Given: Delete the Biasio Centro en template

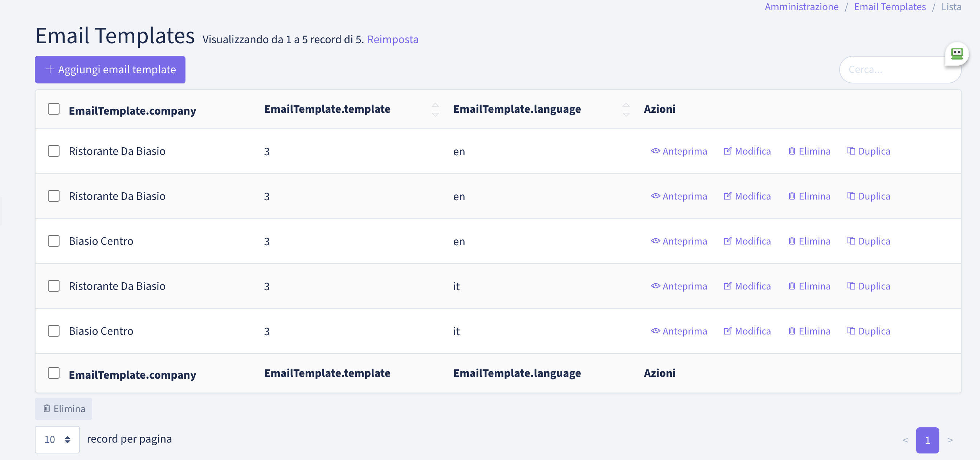Looking at the screenshot, I should 809,241.
